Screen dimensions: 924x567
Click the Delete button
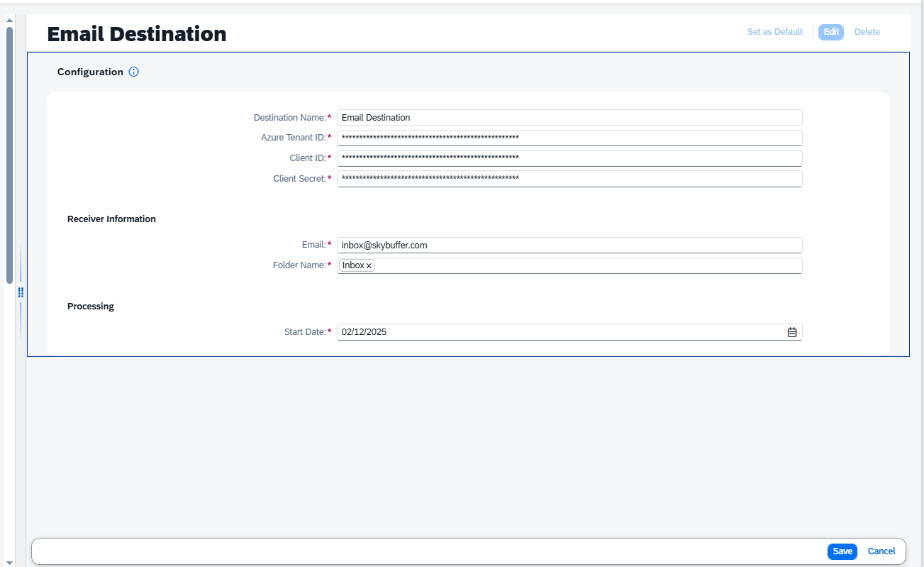click(x=867, y=32)
